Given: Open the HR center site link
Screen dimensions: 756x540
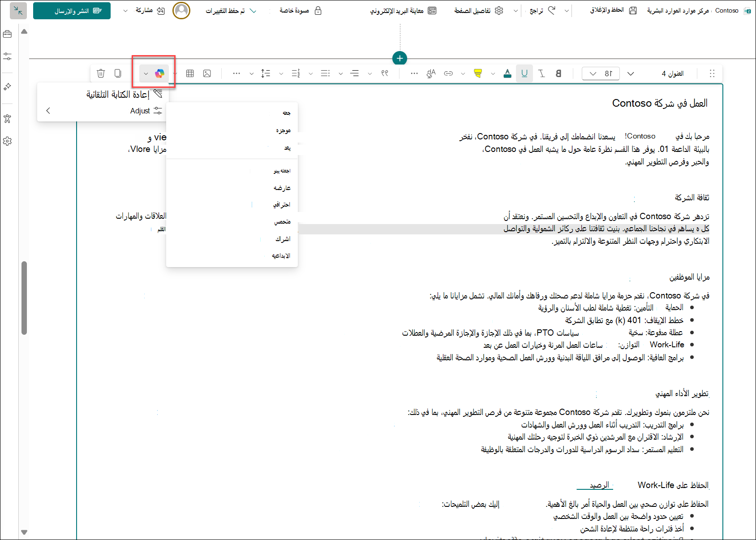Looking at the screenshot, I should (x=678, y=11).
